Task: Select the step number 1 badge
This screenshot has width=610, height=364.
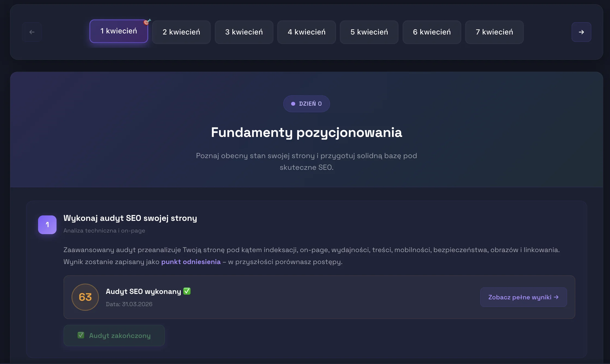Action: coord(47,225)
